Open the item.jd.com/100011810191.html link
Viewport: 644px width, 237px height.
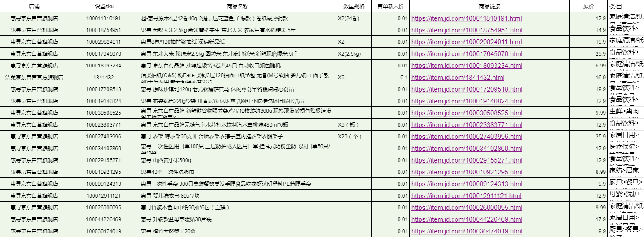[466, 18]
